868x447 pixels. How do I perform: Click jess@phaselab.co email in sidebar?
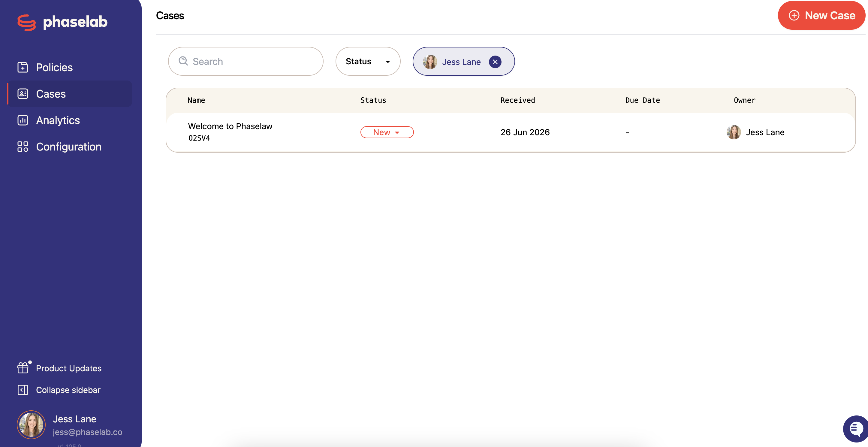(x=88, y=432)
